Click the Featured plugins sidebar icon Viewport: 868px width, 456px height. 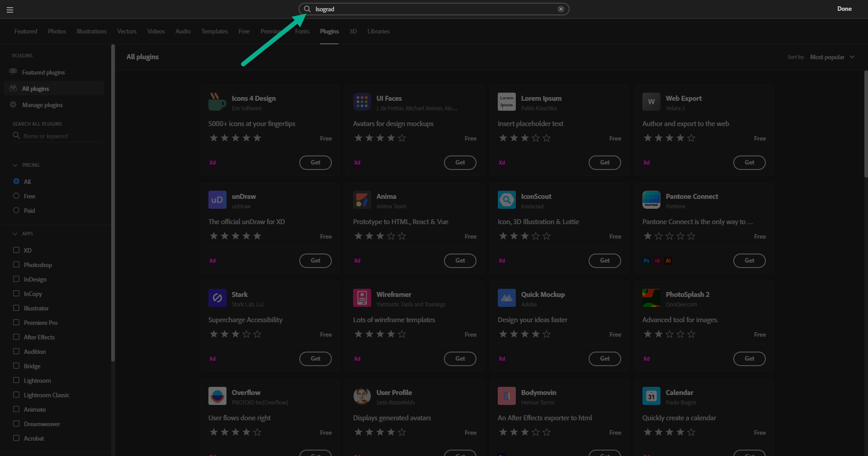14,72
